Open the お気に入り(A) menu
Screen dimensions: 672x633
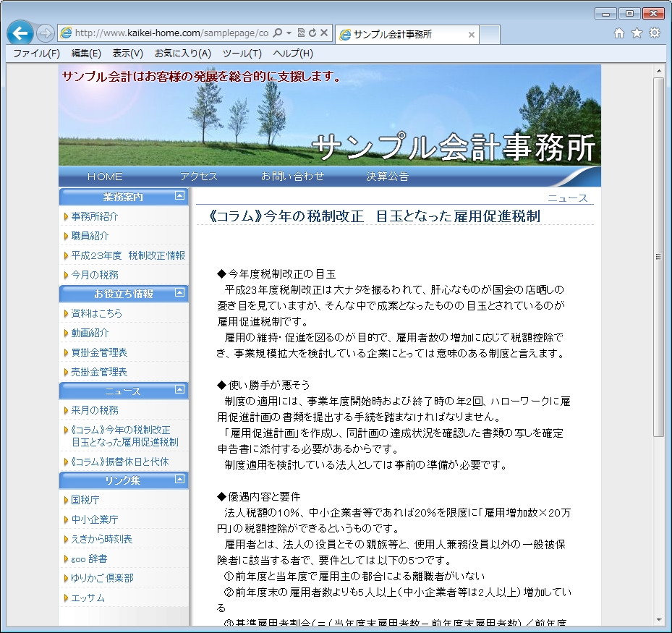coord(183,53)
